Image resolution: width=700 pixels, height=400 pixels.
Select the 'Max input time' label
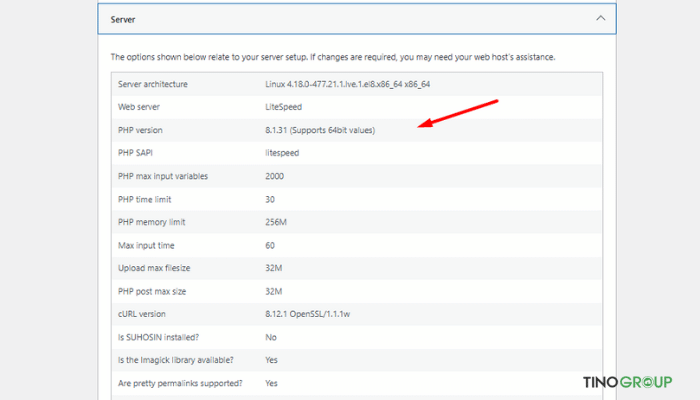tap(146, 246)
